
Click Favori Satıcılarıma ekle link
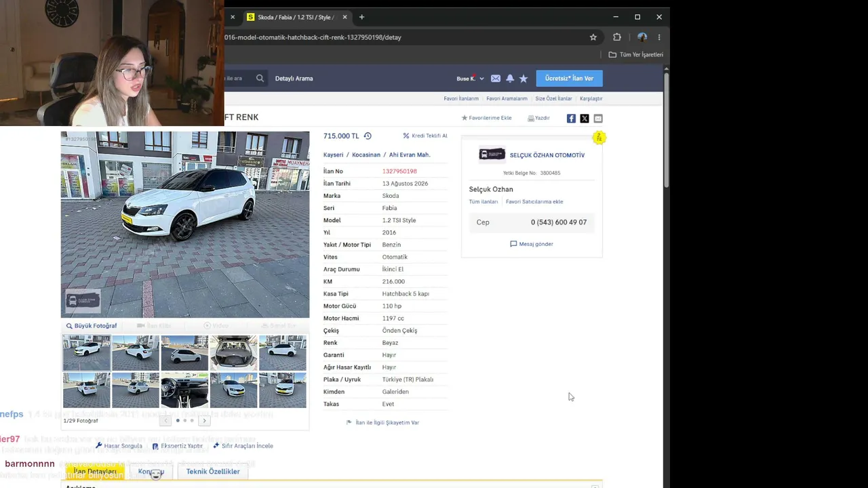534,202
